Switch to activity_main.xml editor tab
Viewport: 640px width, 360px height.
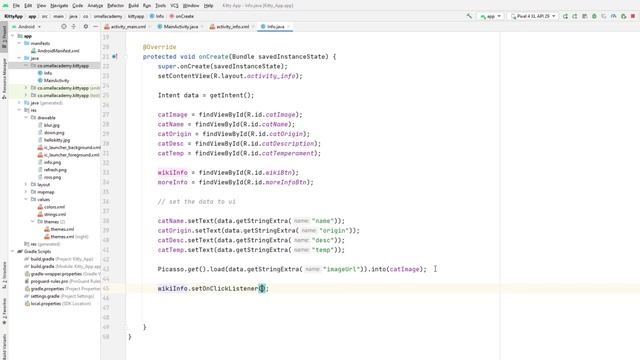click(128, 27)
